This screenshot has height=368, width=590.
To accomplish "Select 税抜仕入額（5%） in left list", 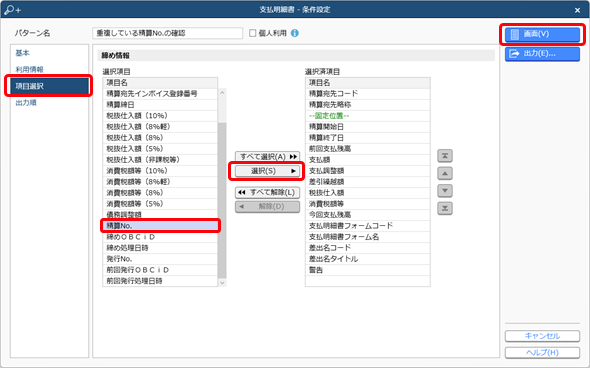I will pos(160,149).
